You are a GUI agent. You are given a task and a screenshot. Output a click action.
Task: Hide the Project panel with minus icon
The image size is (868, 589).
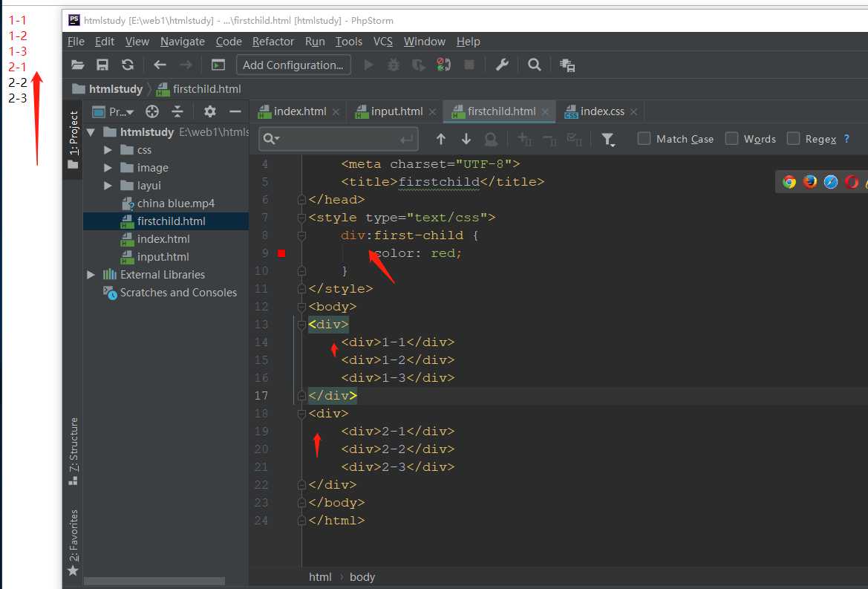point(235,112)
